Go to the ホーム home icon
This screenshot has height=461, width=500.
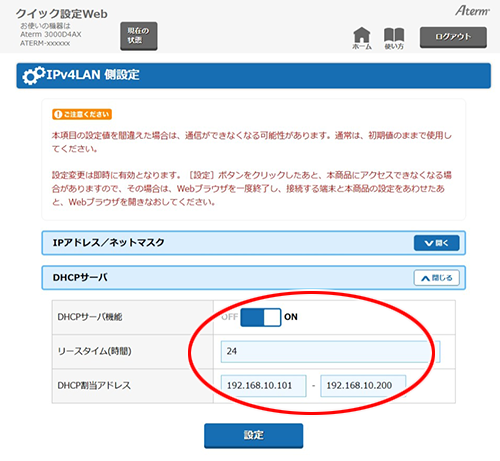(362, 38)
